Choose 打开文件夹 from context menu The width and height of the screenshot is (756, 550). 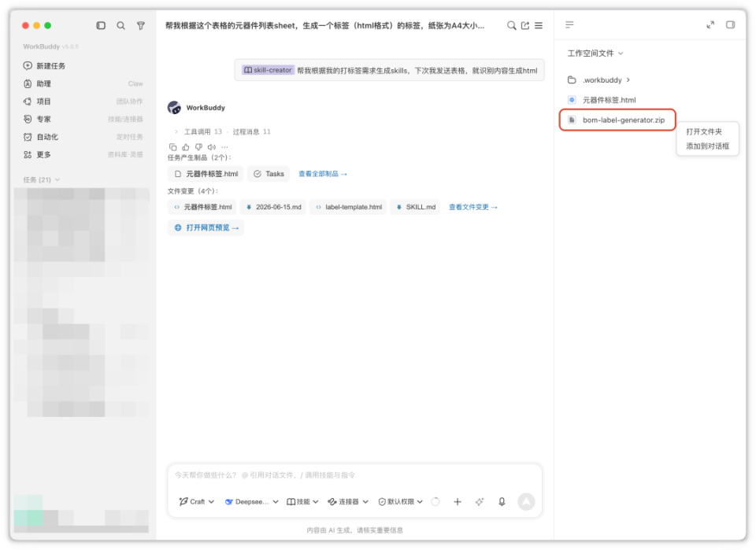[704, 131]
